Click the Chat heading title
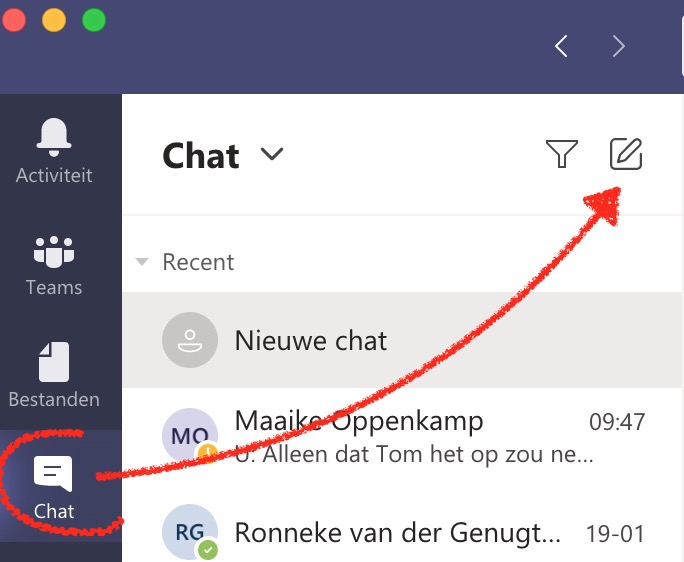 coord(201,155)
